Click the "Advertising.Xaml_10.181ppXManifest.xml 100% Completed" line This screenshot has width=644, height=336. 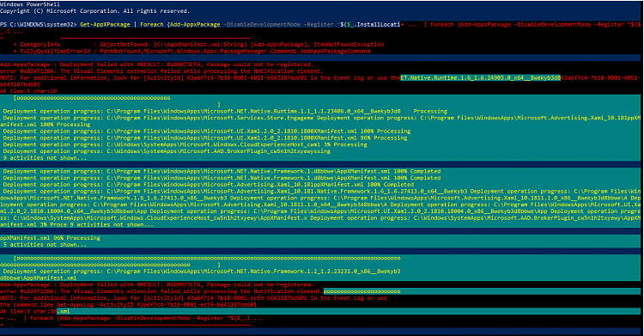pyautogui.click(x=209, y=185)
